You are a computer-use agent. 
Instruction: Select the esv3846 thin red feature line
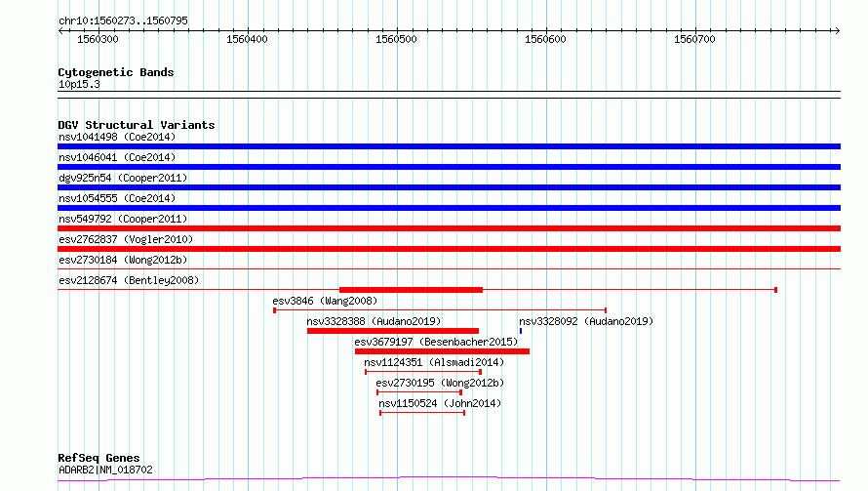coord(440,310)
